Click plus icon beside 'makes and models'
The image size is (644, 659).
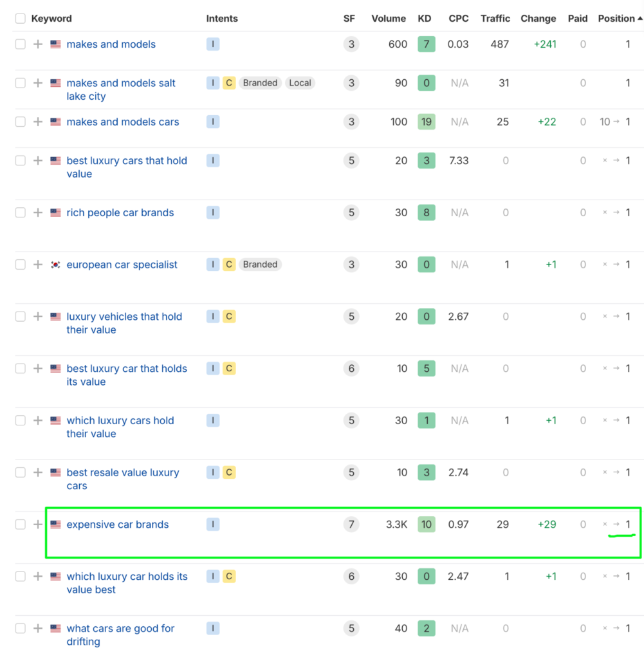tap(38, 44)
